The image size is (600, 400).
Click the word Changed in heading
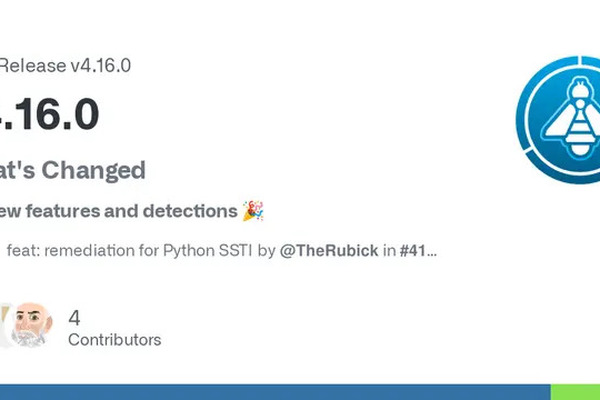click(x=98, y=170)
